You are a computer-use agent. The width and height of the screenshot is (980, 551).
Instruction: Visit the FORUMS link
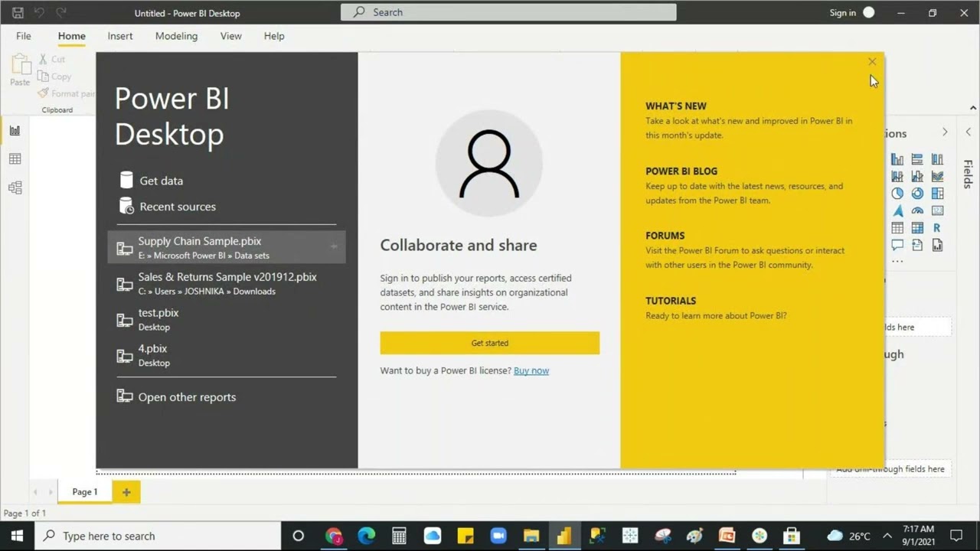point(665,236)
